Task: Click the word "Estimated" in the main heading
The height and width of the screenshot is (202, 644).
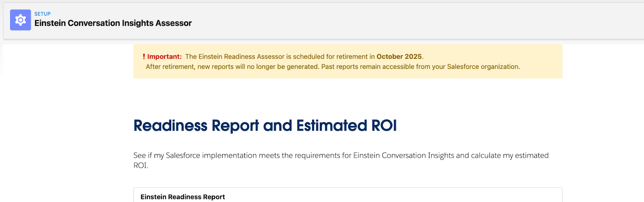Action: coord(332,126)
